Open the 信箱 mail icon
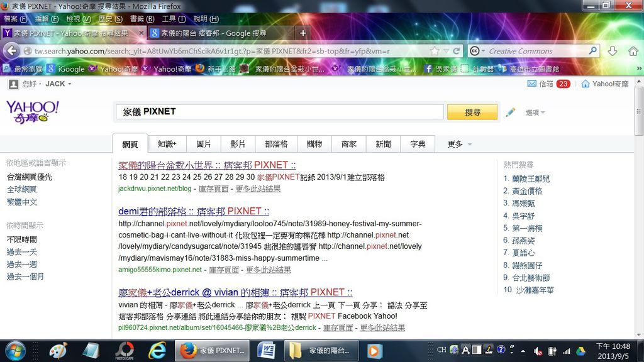This screenshot has width=644, height=362. click(540, 84)
